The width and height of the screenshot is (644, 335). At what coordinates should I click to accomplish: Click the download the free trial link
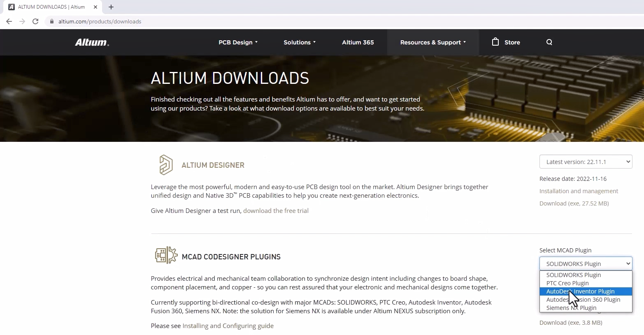(276, 211)
